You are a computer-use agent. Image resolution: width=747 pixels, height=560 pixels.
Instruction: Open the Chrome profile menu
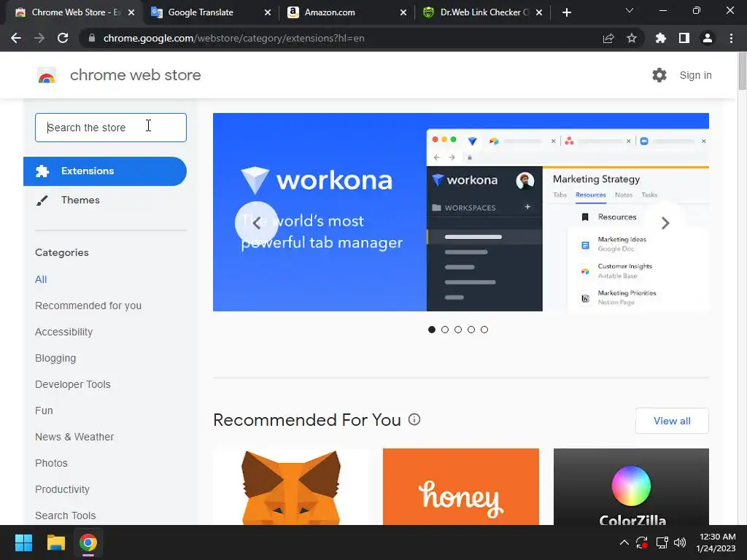point(708,38)
